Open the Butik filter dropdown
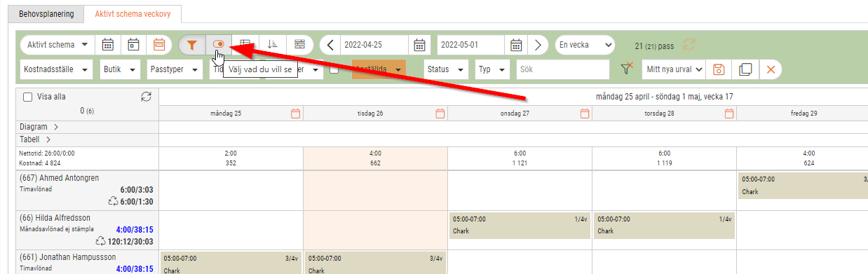 tap(121, 69)
